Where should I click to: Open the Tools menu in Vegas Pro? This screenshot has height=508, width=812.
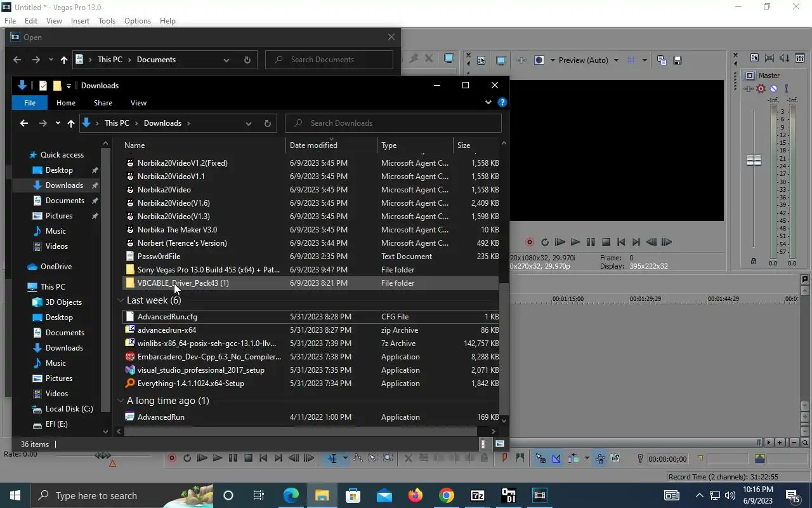[x=107, y=21]
